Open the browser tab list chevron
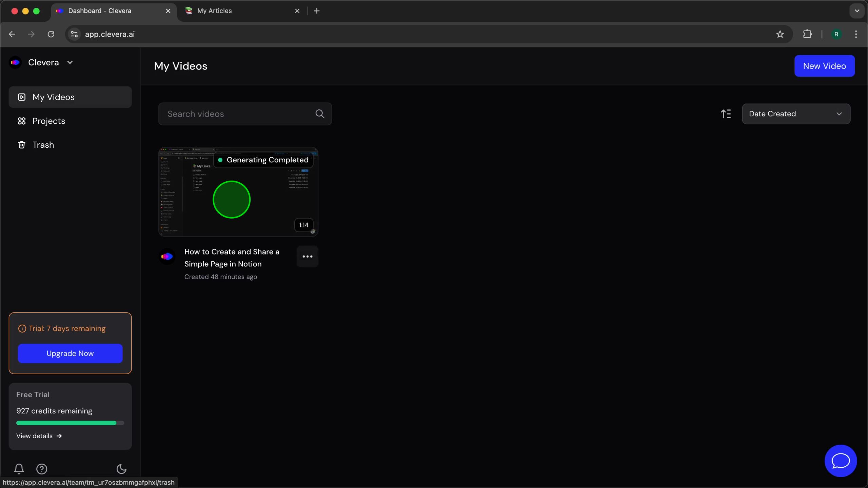 [857, 11]
